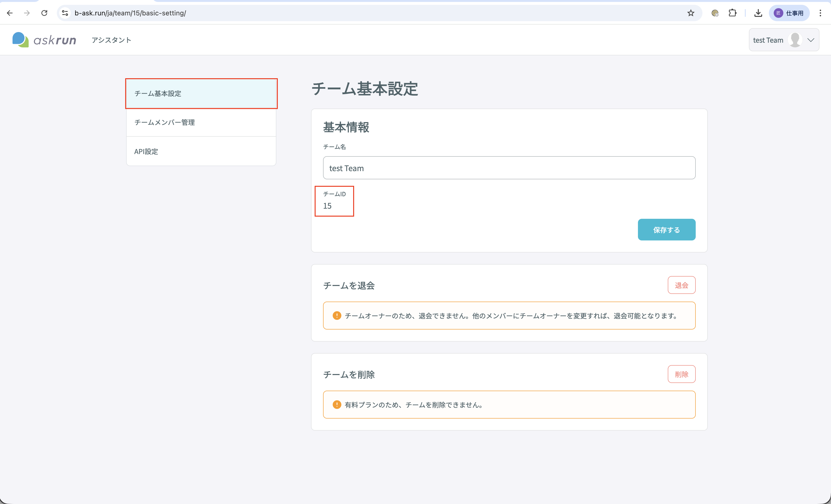
Task: Click the site information icon in address bar
Action: (x=65, y=13)
